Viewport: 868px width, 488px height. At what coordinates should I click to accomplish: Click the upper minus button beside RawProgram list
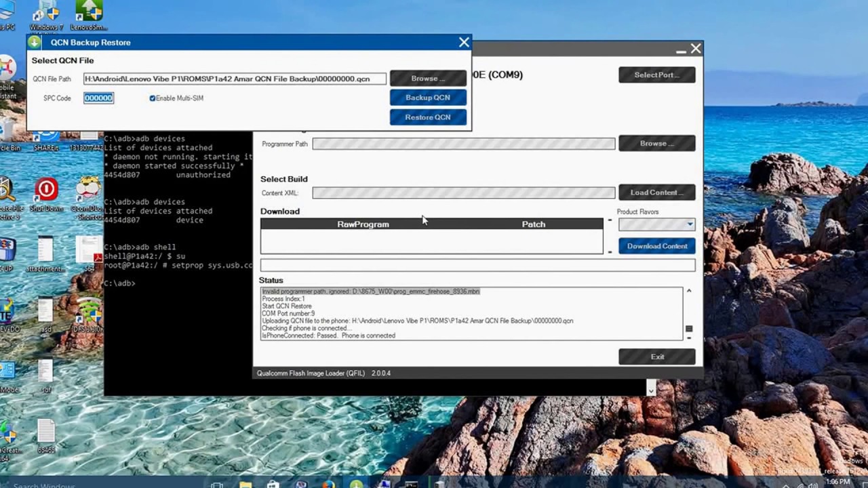(x=610, y=220)
